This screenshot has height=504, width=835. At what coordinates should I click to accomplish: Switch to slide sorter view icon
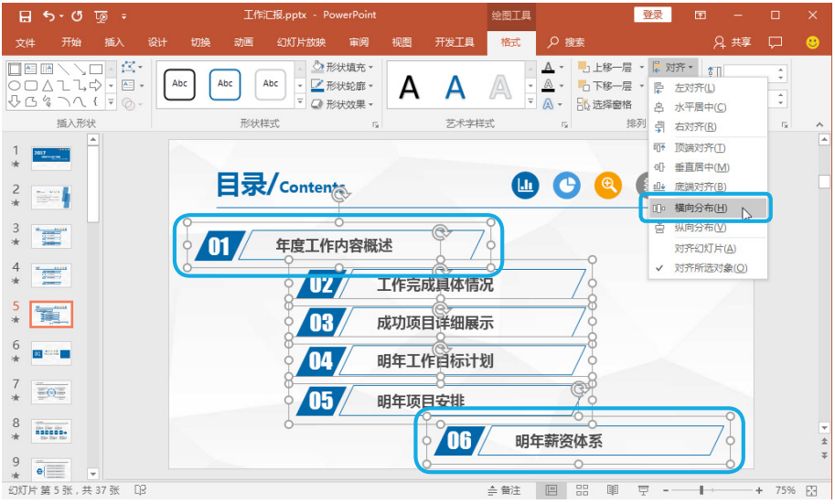(x=582, y=490)
